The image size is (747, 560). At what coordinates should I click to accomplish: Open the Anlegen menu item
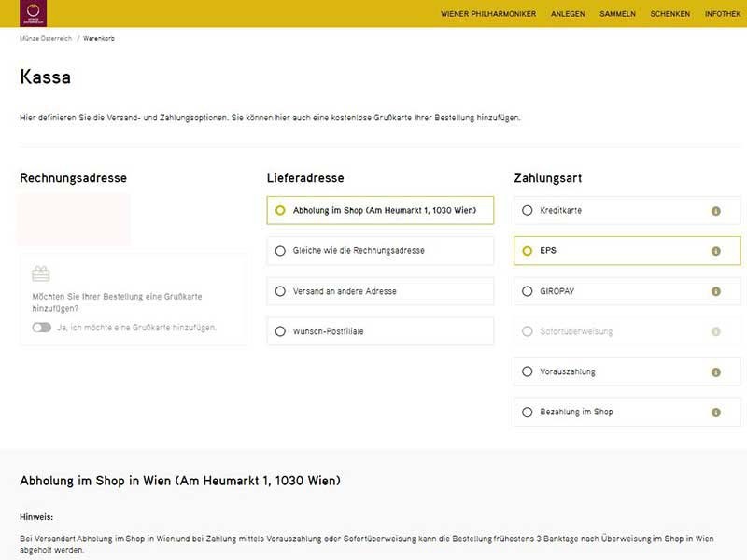point(568,14)
